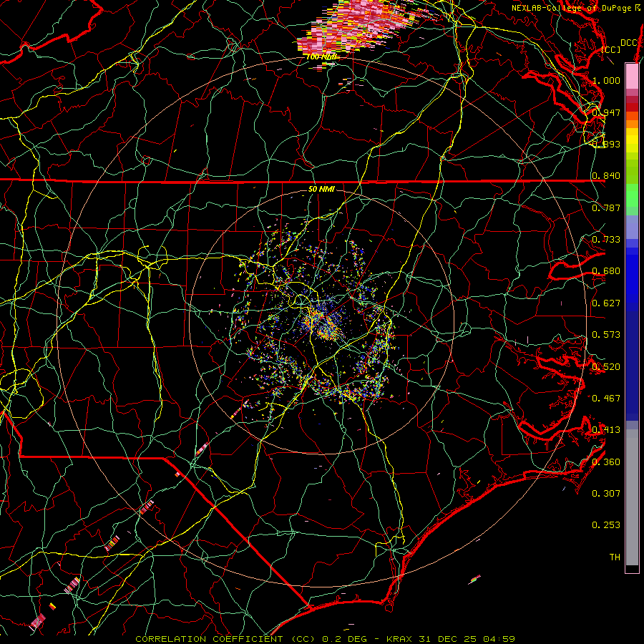Select the 0.467 legend value
The height and width of the screenshot is (644, 644).
pos(606,398)
